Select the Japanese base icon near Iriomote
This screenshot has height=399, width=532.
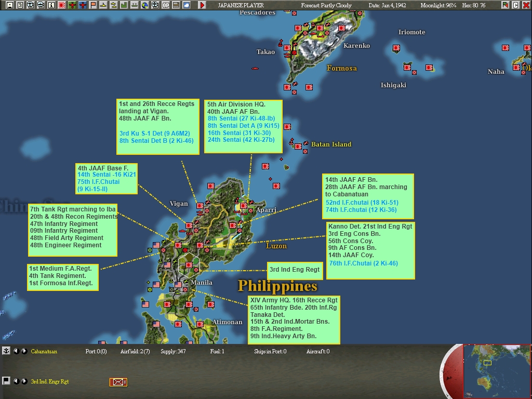396,48
